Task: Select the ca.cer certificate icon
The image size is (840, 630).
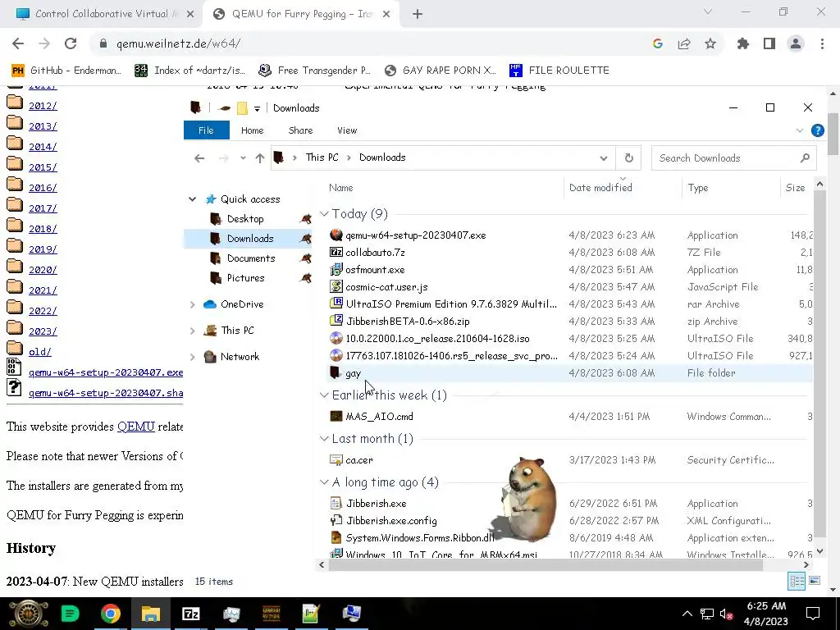Action: pos(336,459)
